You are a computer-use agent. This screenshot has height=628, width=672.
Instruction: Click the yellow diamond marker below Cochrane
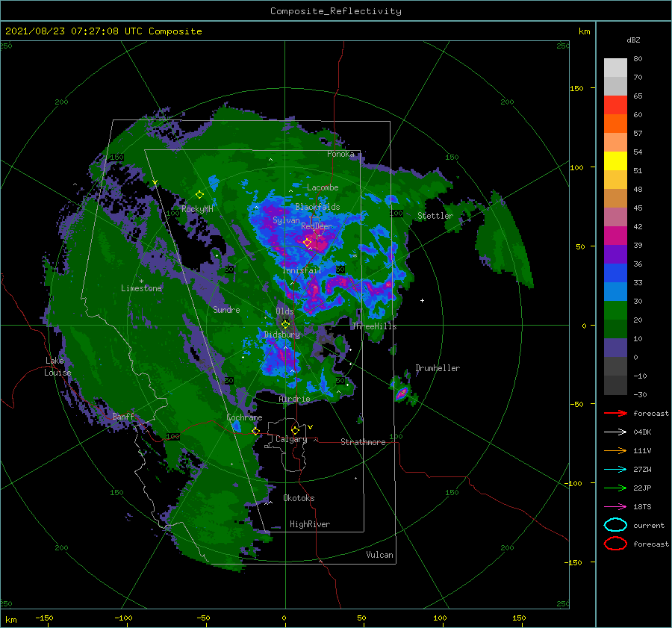[255, 431]
